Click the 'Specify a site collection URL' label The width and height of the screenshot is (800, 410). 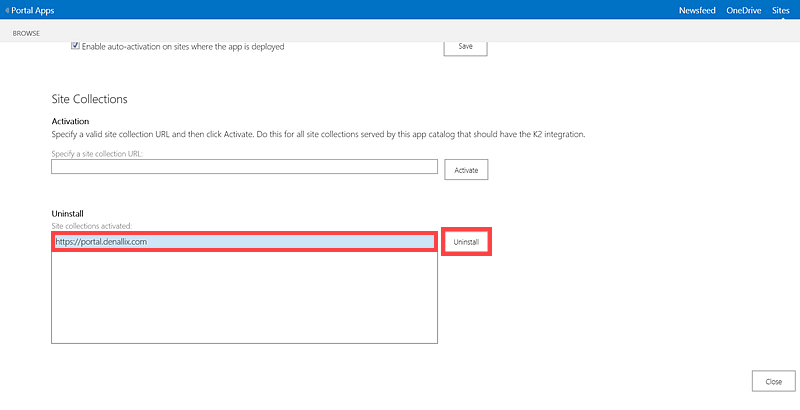(97, 153)
